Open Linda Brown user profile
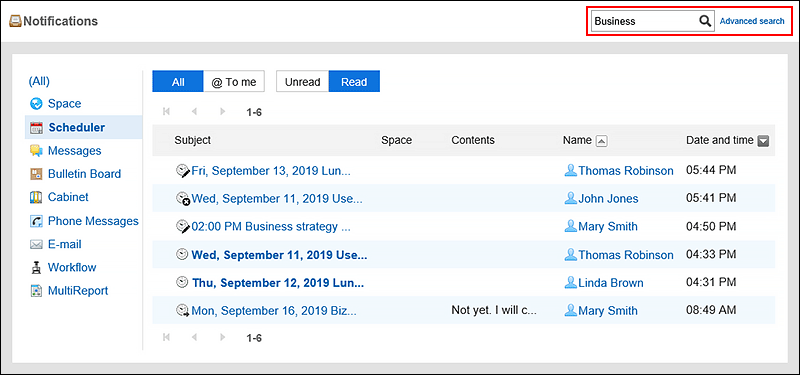Viewport: 800px width, 375px height. click(611, 283)
